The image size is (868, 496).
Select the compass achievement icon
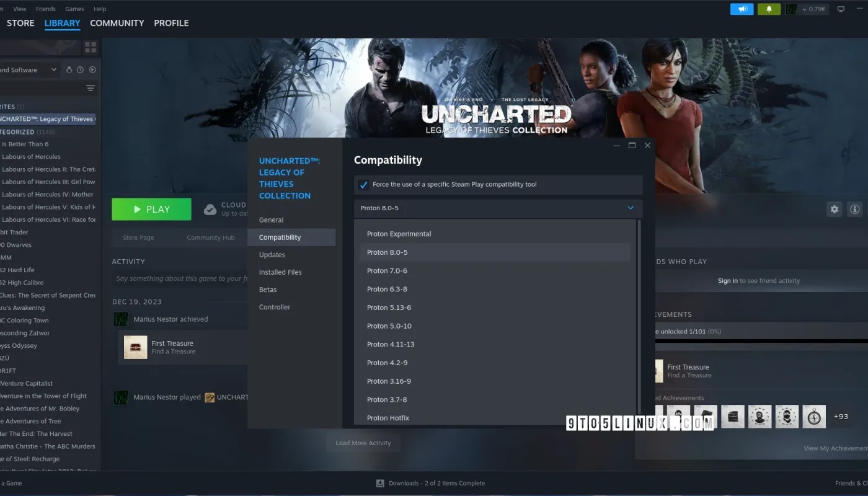tap(814, 417)
